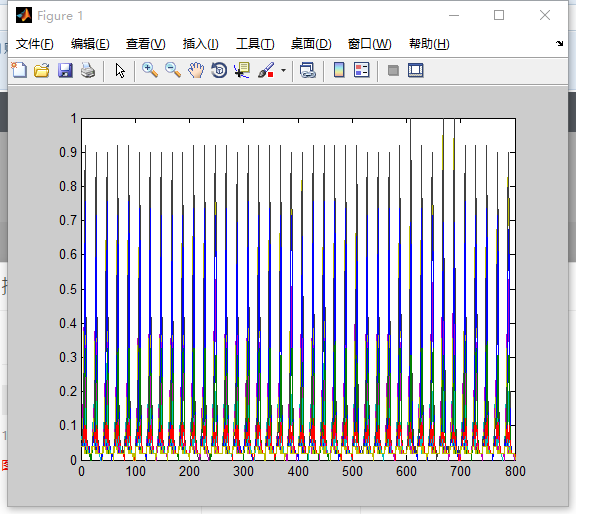Select the Edit Plot arrow tool

click(120, 71)
